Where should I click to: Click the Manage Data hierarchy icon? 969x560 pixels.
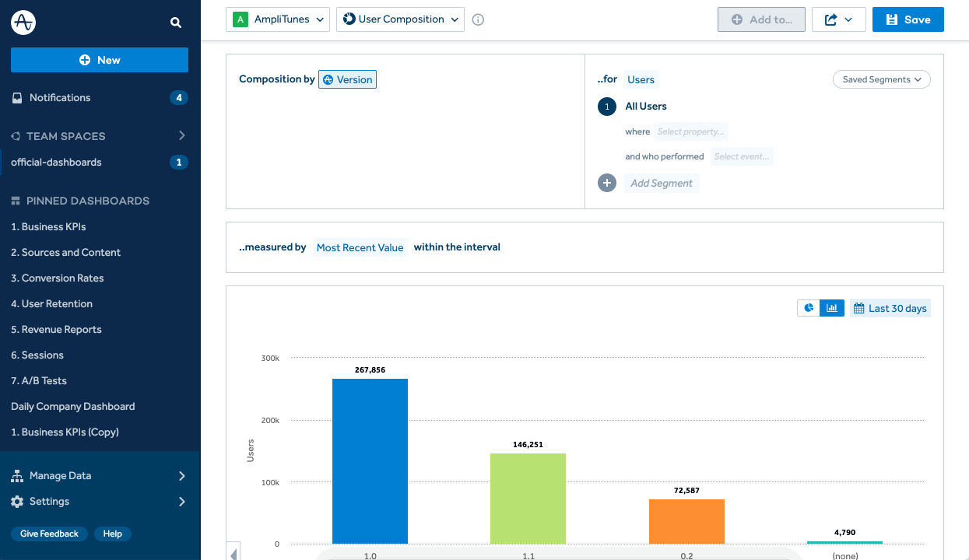click(17, 476)
